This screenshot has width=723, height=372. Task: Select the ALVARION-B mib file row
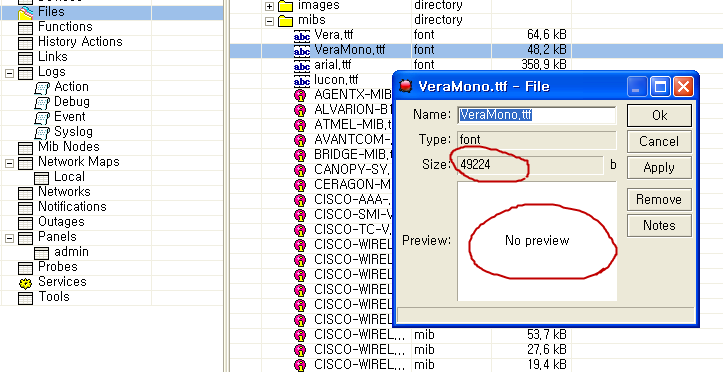353,110
